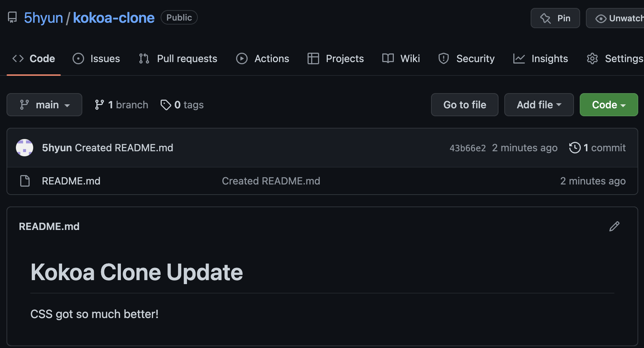
Task: Click the Actions play-circle icon
Action: coord(242,58)
